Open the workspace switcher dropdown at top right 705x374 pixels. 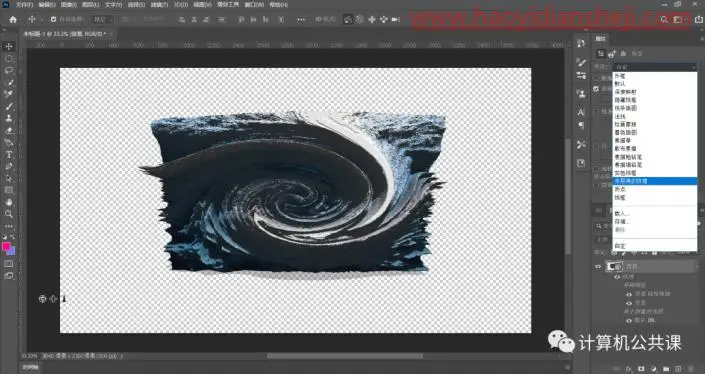[679, 19]
